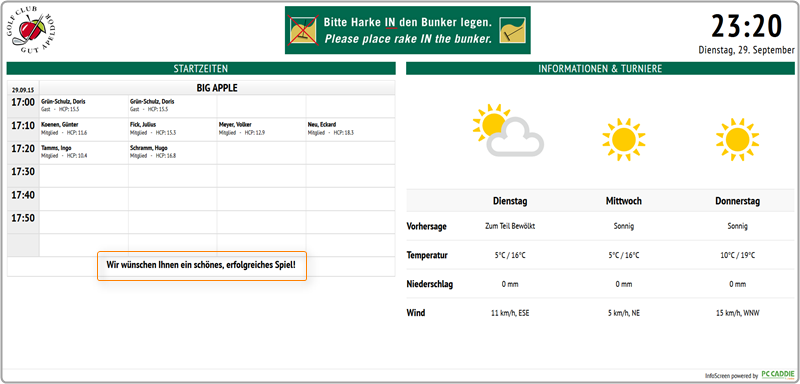The height and width of the screenshot is (384, 800).
Task: Click the partly cloudy weather icon for Dienstag
Action: pos(508,130)
